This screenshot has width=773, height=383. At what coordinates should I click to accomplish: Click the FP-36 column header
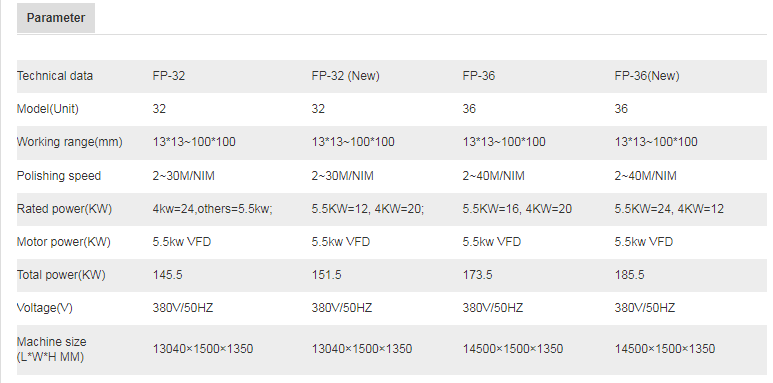click(478, 76)
